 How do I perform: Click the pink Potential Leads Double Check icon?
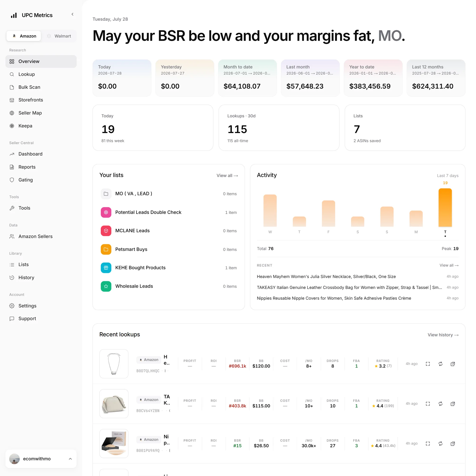[106, 212]
